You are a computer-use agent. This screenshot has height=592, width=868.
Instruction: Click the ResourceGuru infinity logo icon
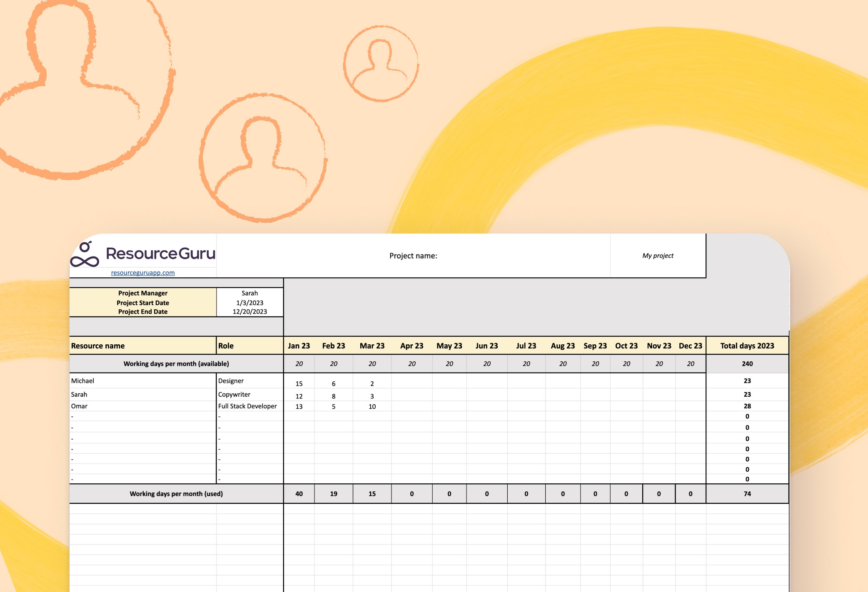click(x=85, y=255)
